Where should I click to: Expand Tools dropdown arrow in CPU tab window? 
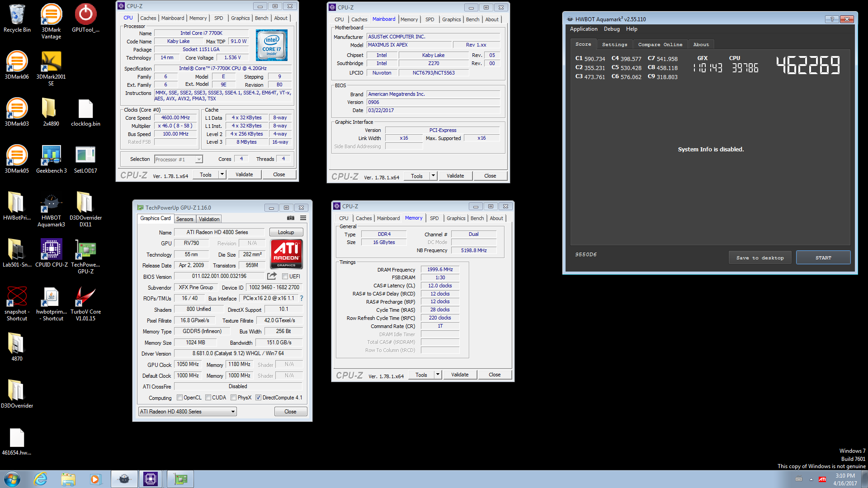pos(222,174)
